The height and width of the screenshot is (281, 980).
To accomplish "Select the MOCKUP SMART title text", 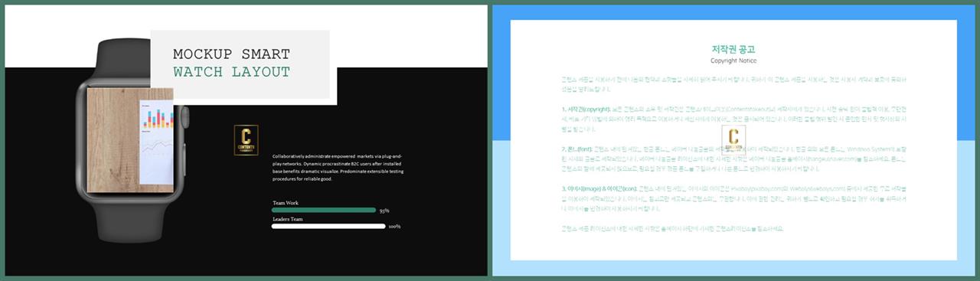I will point(231,54).
